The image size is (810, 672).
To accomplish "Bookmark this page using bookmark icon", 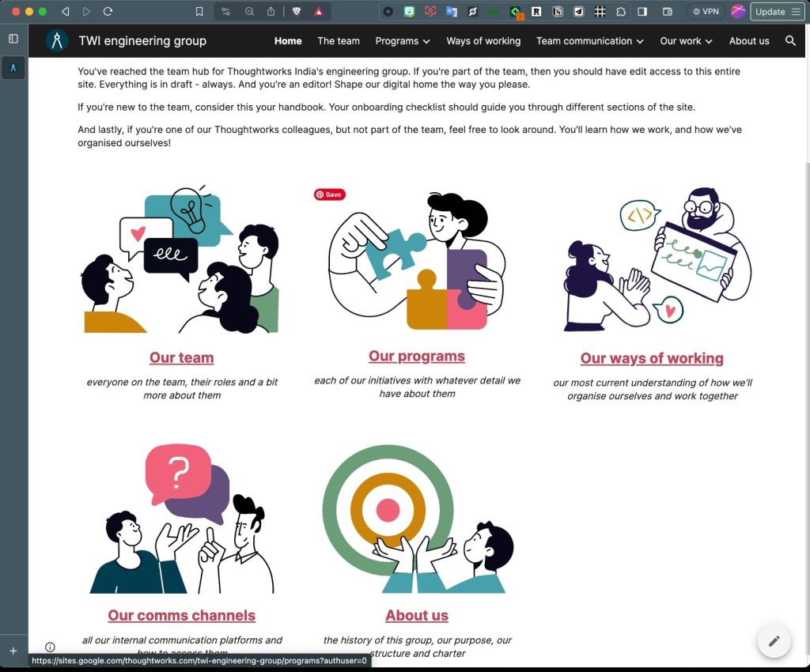I will coord(199,12).
